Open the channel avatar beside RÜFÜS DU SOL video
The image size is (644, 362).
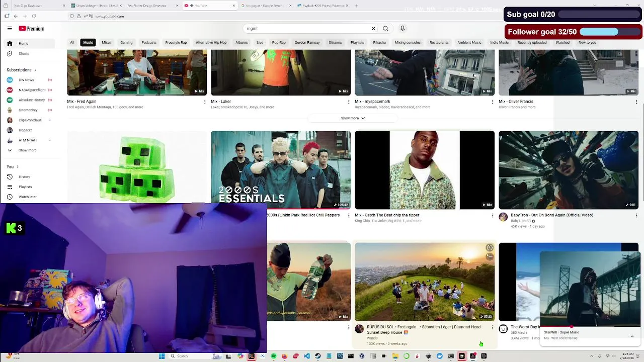click(359, 329)
